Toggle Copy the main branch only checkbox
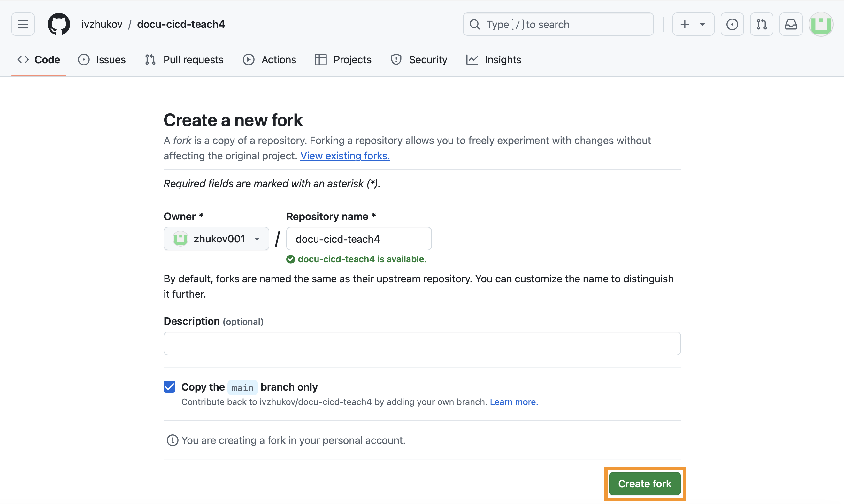Image resolution: width=844 pixels, height=504 pixels. 170,386
